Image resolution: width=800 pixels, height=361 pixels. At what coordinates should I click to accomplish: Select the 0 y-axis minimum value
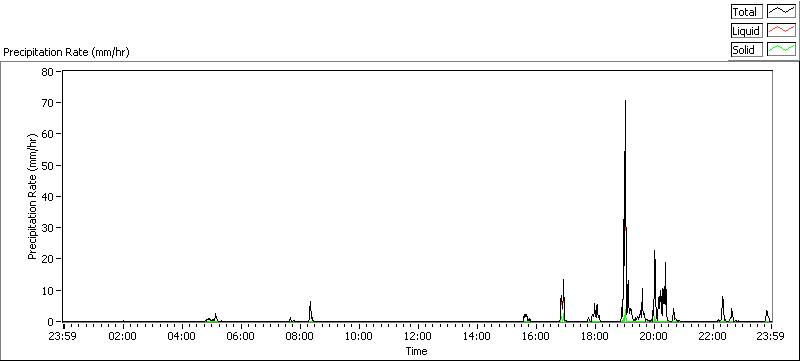coord(51,321)
